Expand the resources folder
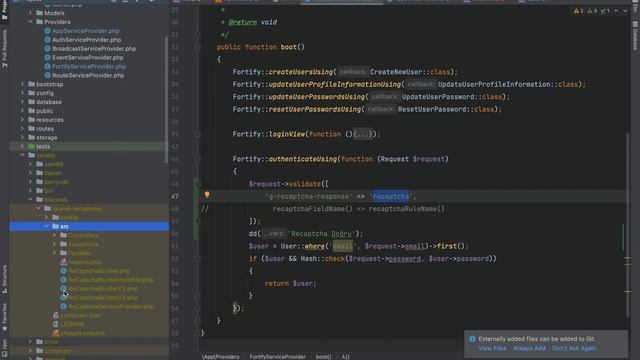This screenshot has width=640, height=360. [22, 120]
